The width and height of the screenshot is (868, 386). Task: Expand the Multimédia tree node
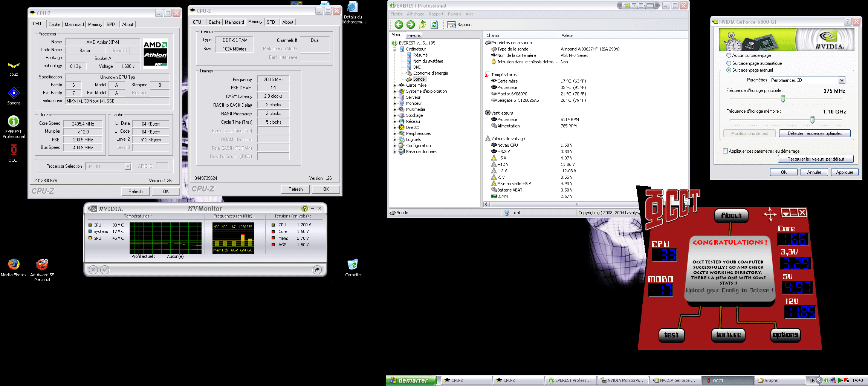point(394,109)
